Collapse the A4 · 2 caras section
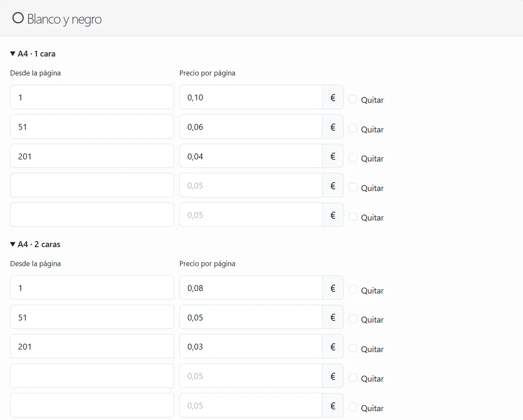The width and height of the screenshot is (523, 420). (x=35, y=244)
